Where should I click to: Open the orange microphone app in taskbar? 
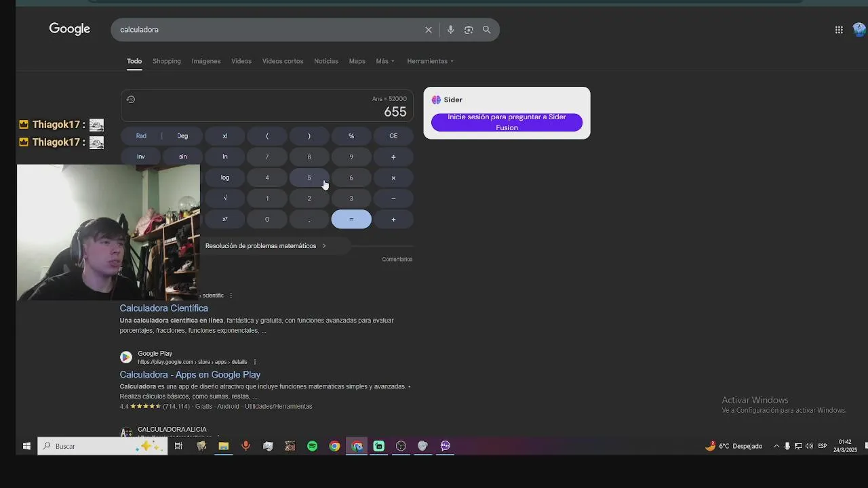245,446
